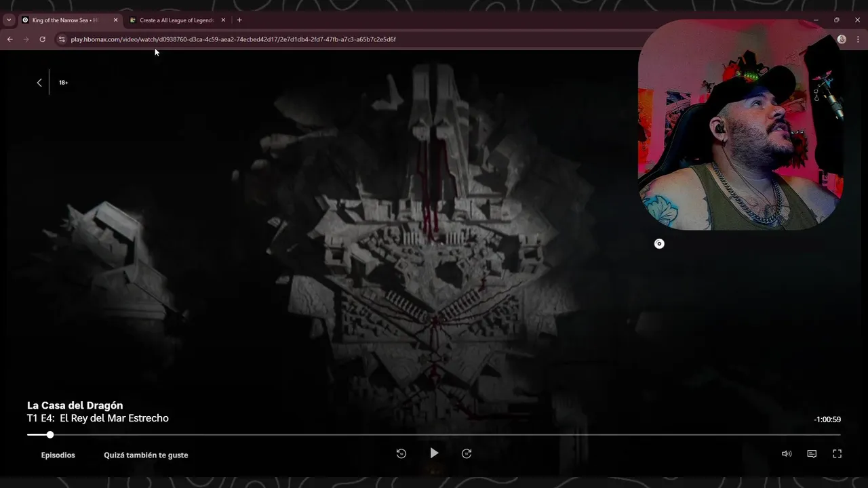868x488 pixels.
Task: Click the player progress bar scrubber
Action: (x=50, y=434)
